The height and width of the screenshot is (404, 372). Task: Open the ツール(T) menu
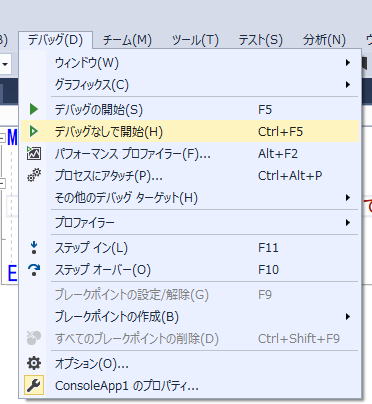[195, 40]
